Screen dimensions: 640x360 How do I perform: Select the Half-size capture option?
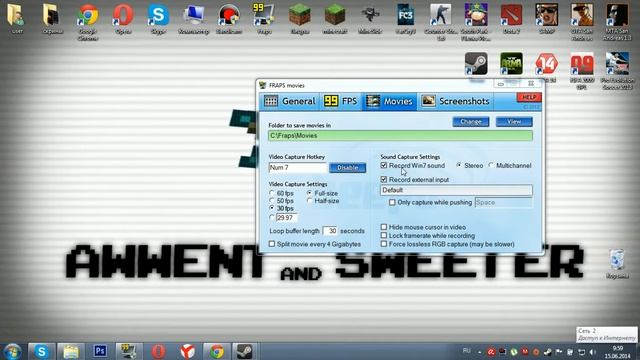click(x=309, y=201)
